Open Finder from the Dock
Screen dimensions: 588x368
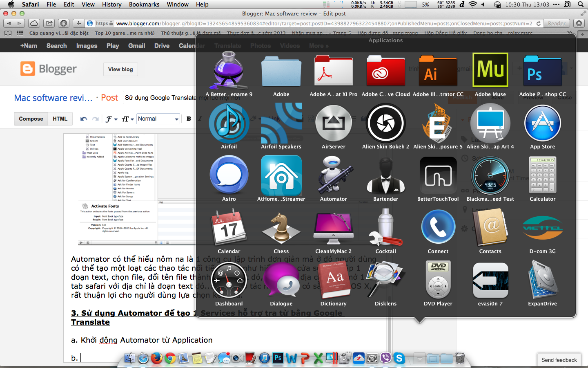(x=129, y=358)
